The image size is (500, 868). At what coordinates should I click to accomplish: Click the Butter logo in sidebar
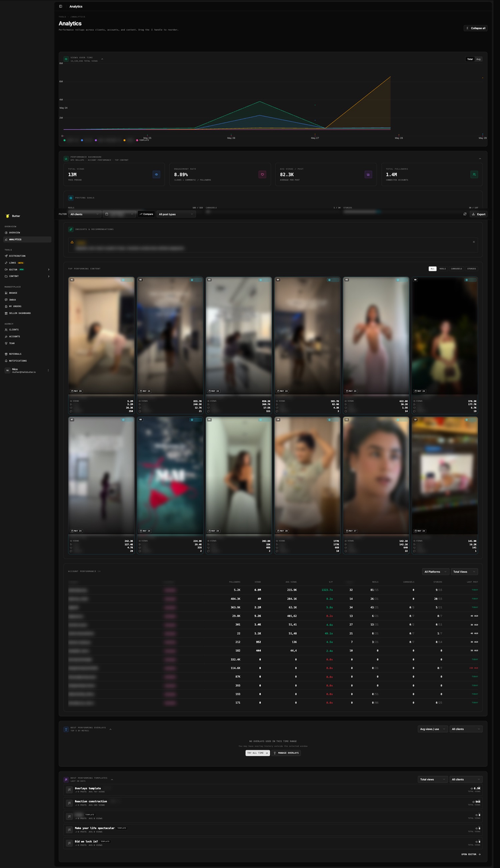[8, 216]
